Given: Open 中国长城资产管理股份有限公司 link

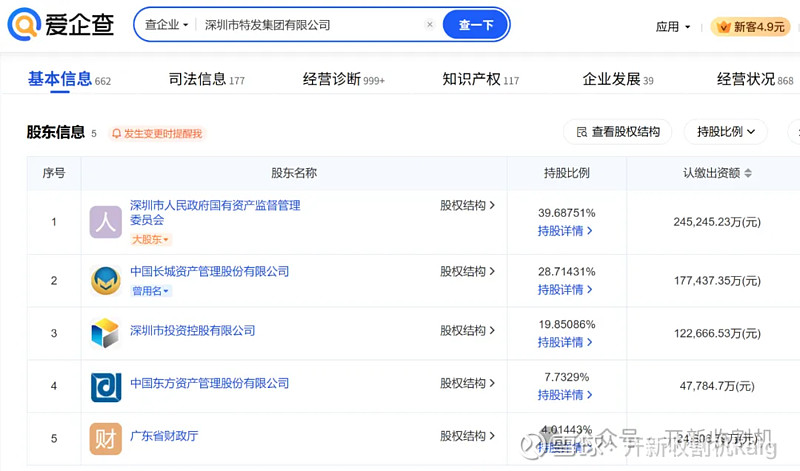Looking at the screenshot, I should coord(209,271).
